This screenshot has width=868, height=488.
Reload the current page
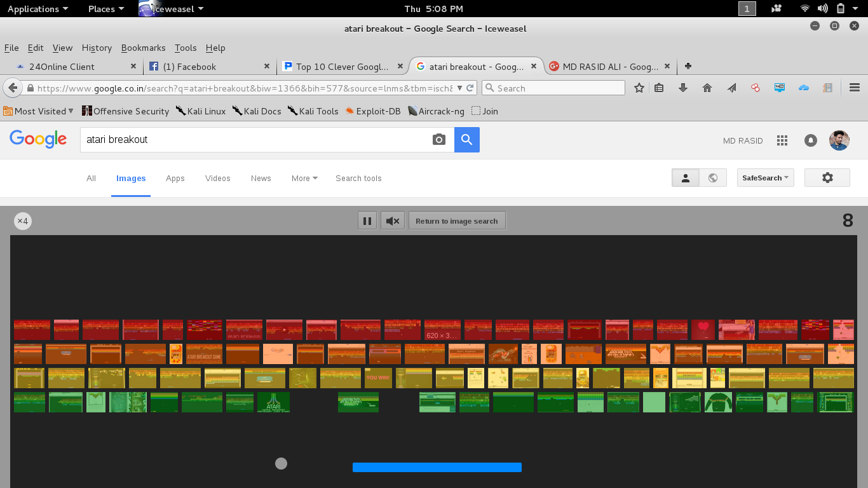point(470,88)
